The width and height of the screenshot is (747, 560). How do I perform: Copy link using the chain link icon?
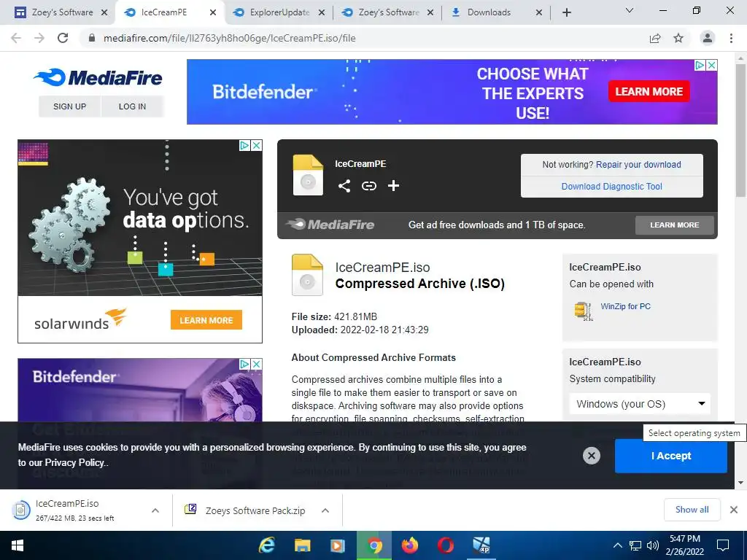368,186
